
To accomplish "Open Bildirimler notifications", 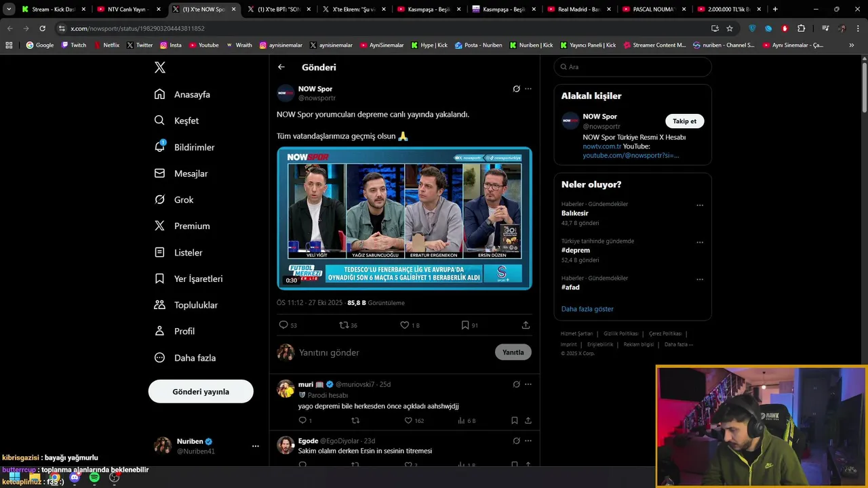I will 184,147.
